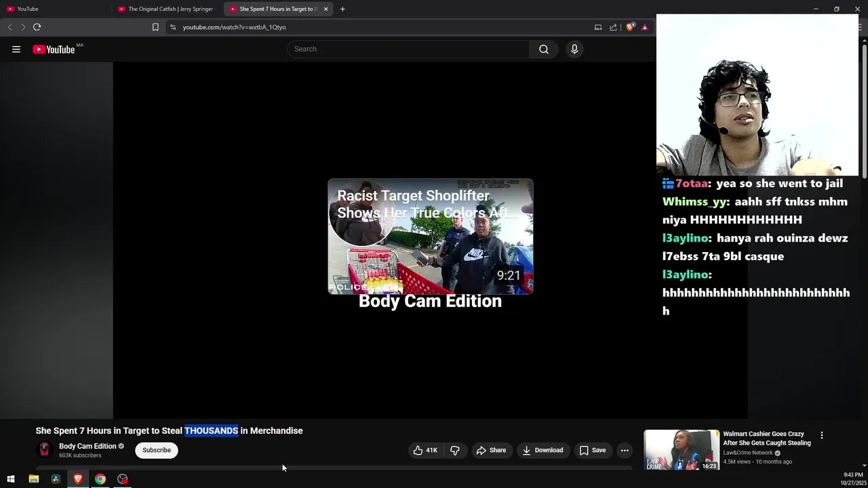This screenshot has width=868, height=488.
Task: Open 'Walmart Cashier Goes Crazy' video title
Action: (767, 439)
